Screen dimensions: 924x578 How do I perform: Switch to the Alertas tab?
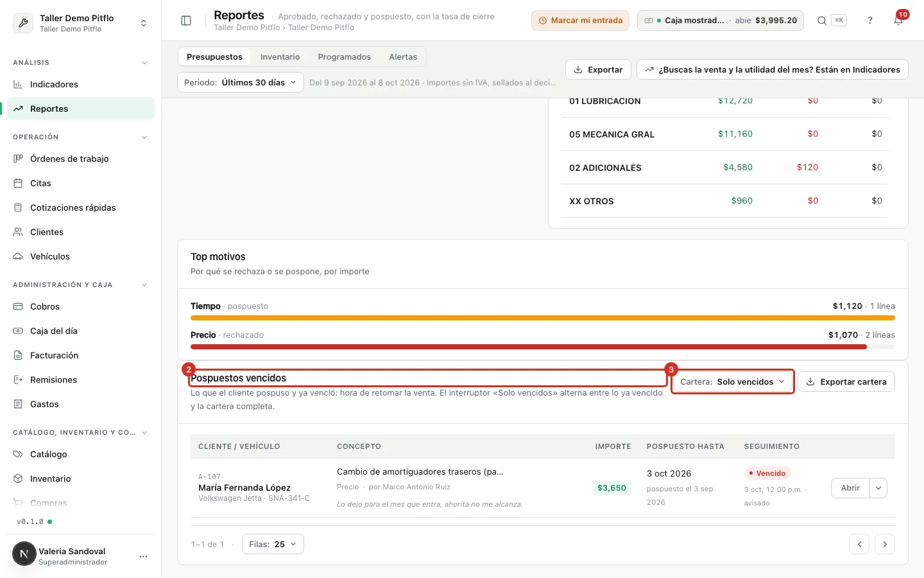tap(403, 57)
